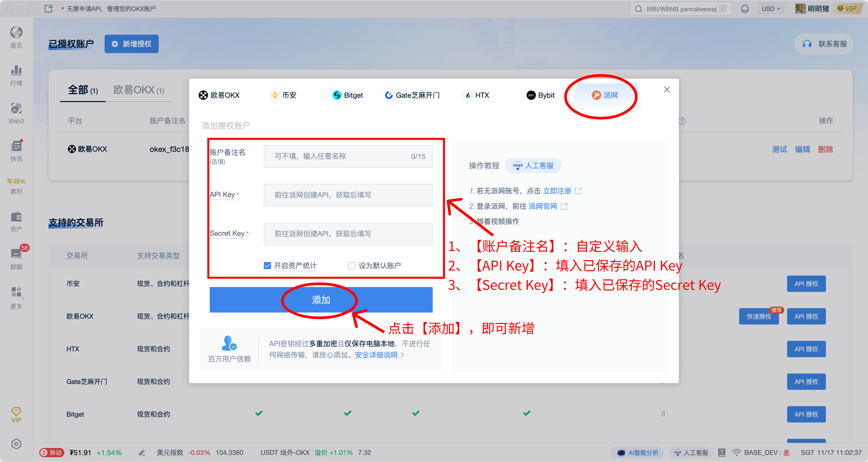The height and width of the screenshot is (462, 868).
Task: Focus the Secret Key input field
Action: (348, 234)
